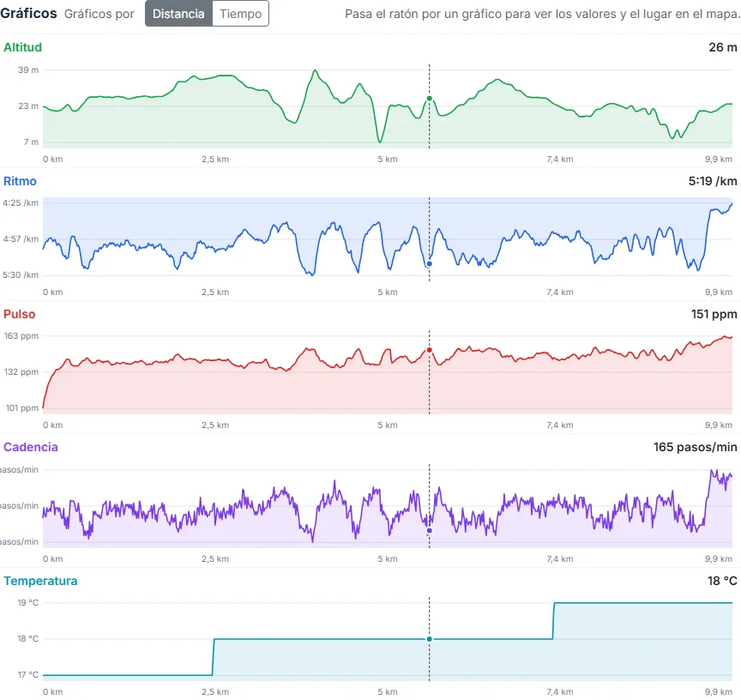Image resolution: width=741 pixels, height=700 pixels.
Task: Select the Altitud chart title
Action: point(22,47)
